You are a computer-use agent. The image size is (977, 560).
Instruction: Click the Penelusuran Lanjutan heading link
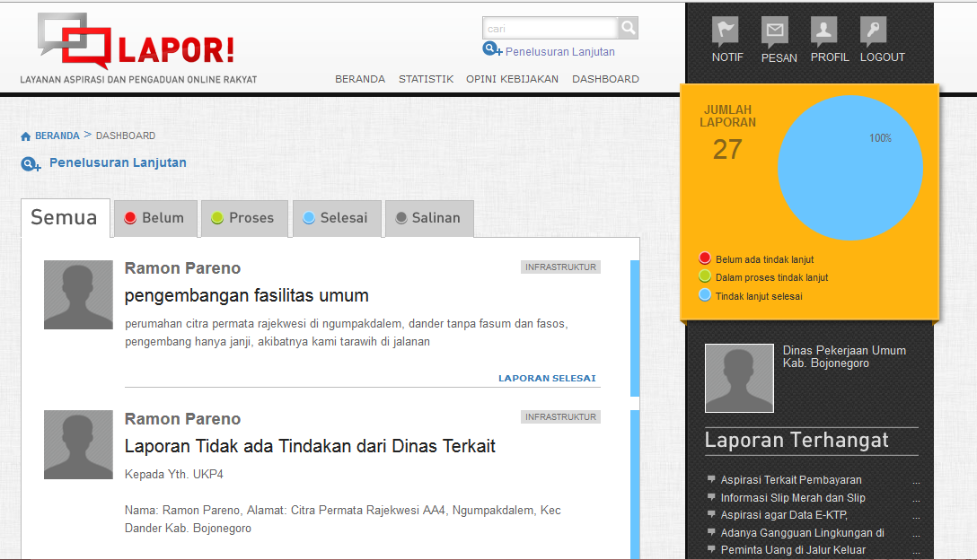coord(118,162)
